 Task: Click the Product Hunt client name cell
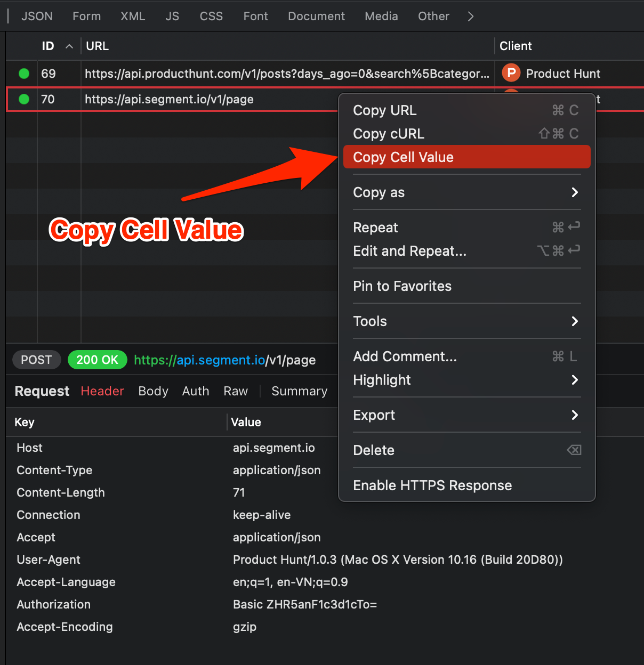[x=563, y=74]
